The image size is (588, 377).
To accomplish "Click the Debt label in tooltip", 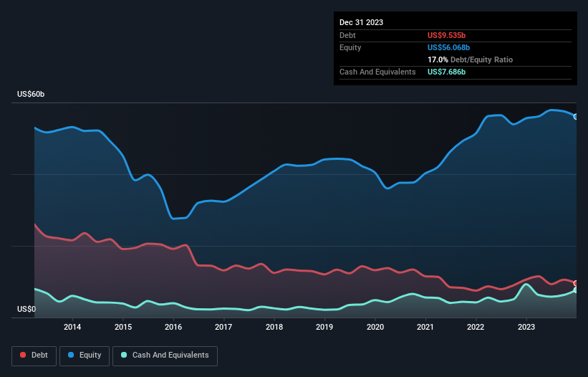I will click(x=347, y=35).
